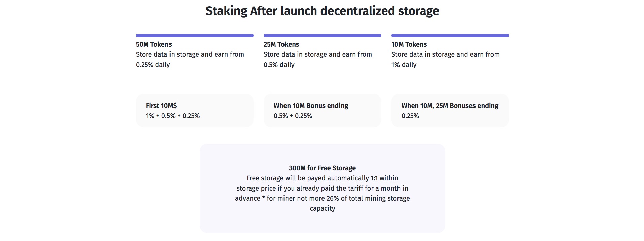Click the 'When 10M Bonus ending' card title
Screen dimensions: 644x241
tap(311, 106)
